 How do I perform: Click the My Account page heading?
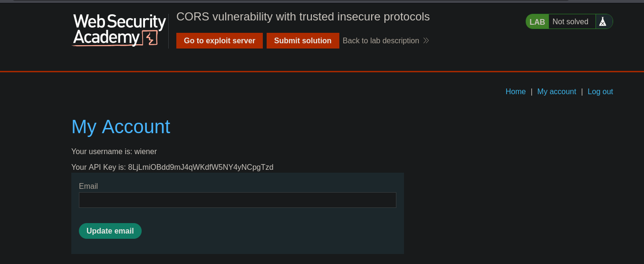(121, 127)
